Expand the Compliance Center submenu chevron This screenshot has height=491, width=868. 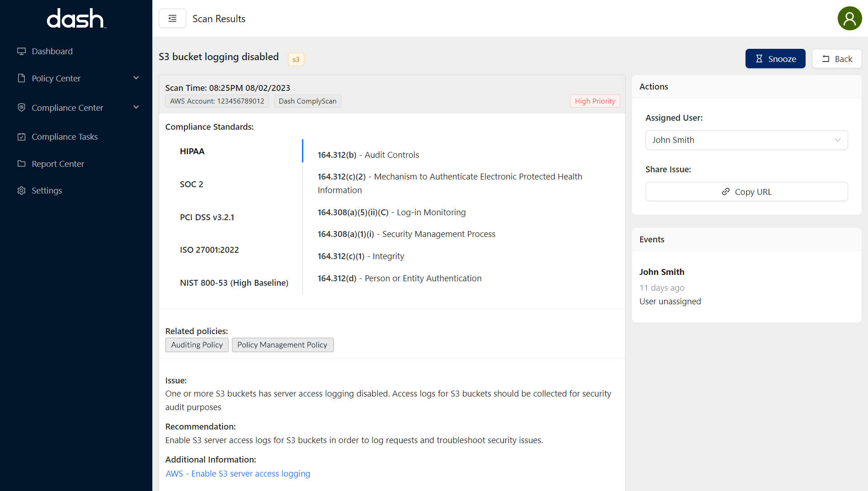pos(136,107)
